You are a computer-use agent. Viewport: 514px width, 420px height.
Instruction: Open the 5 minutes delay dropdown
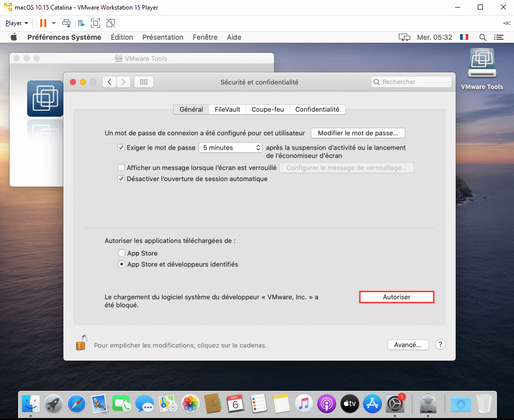[x=230, y=147]
